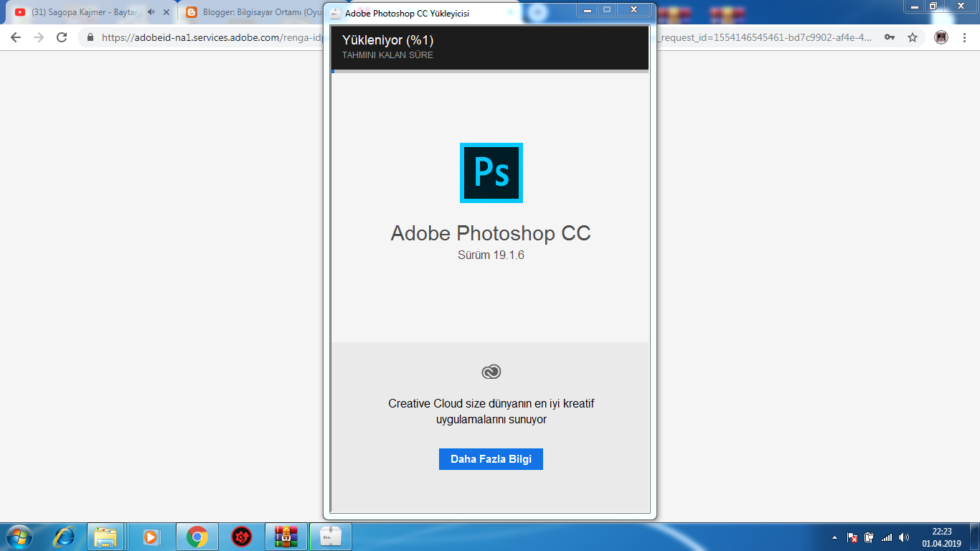Open the Windows Start menu
Screen dimensions: 980x551
pyautogui.click(x=19, y=537)
